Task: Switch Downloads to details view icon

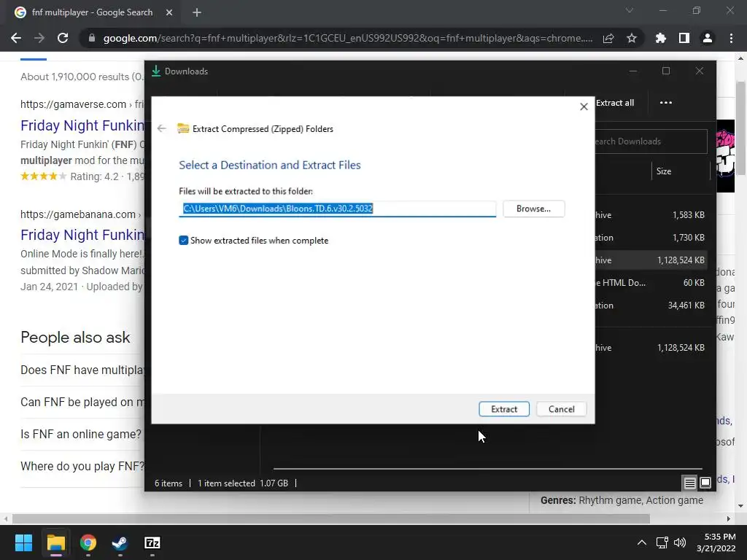Action: tap(689, 483)
